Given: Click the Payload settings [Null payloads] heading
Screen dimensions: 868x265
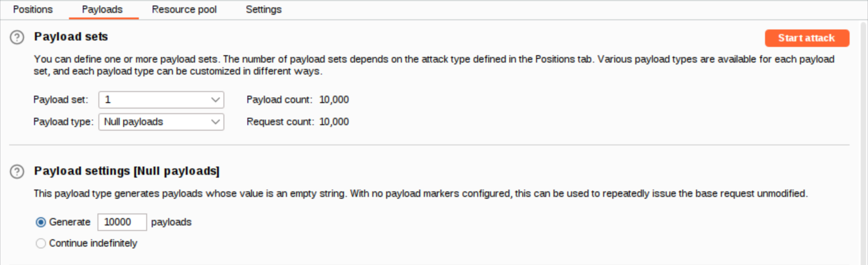Looking at the screenshot, I should click(x=127, y=171).
